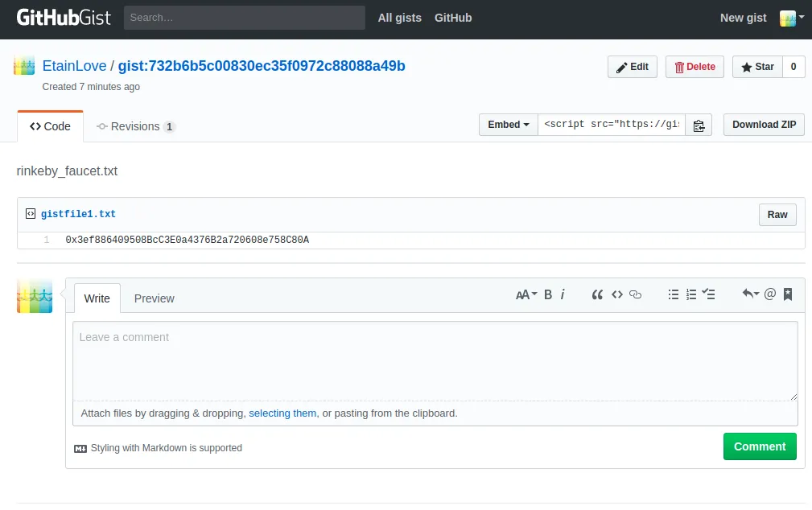Image resolution: width=812 pixels, height=510 pixels.
Task: Open the saved replies dropdown
Action: [x=750, y=294]
